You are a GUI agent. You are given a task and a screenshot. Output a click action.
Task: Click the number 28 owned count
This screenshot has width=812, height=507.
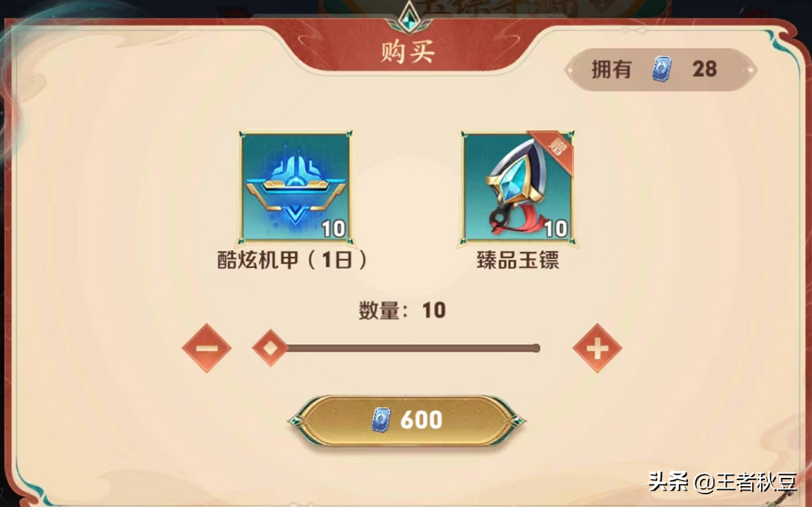tap(704, 69)
